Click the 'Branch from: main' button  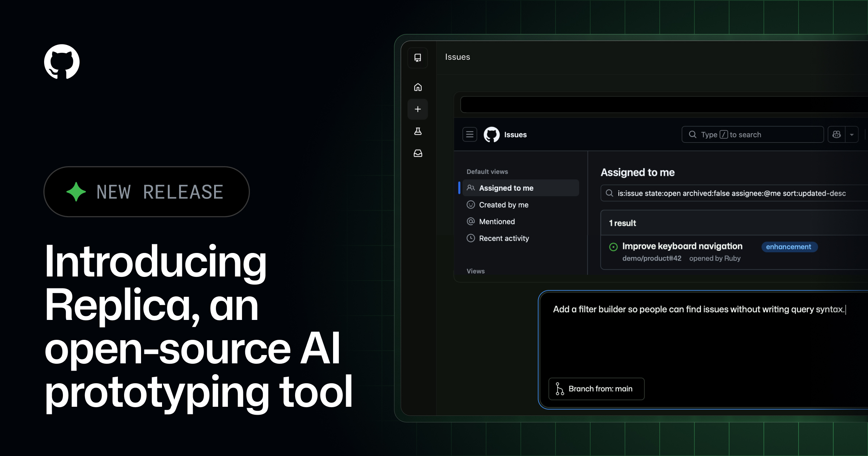coord(596,389)
